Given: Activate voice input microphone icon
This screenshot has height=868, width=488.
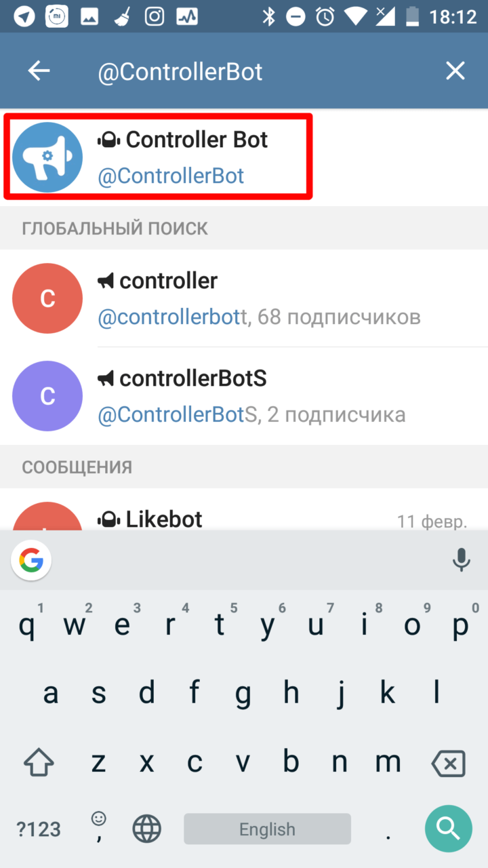Looking at the screenshot, I should (461, 560).
